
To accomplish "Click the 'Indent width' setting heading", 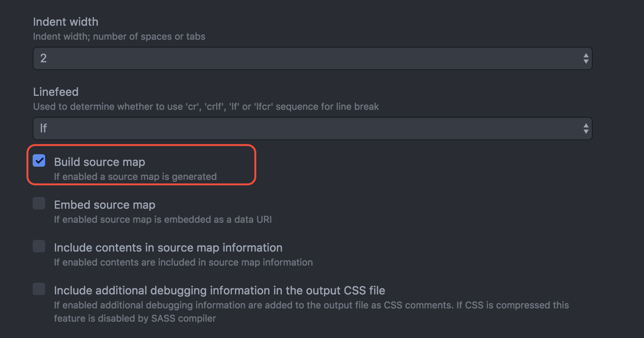I will [x=66, y=22].
